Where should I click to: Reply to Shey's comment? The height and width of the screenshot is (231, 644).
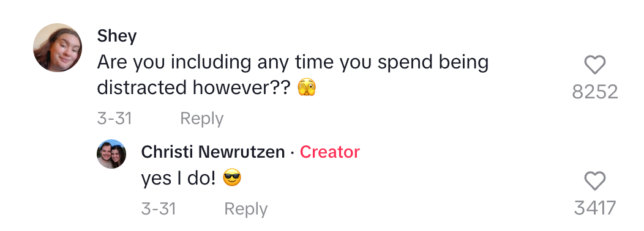coord(201,119)
